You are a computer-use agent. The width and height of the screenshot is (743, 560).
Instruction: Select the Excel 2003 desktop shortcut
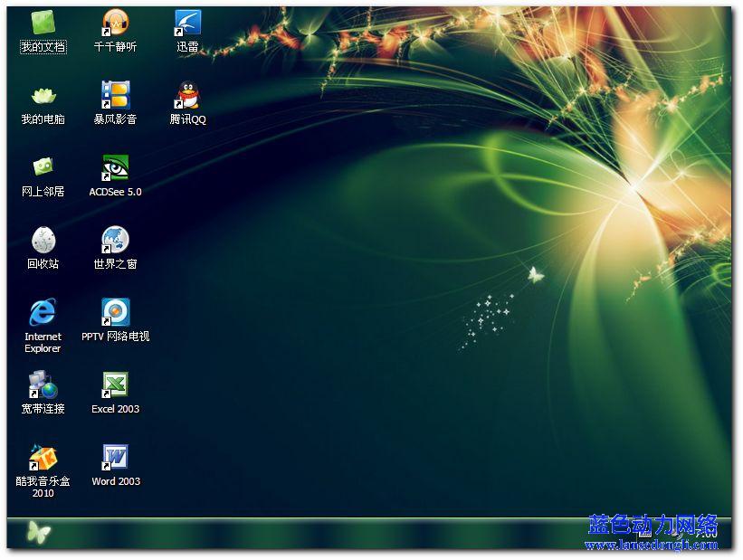pyautogui.click(x=115, y=384)
